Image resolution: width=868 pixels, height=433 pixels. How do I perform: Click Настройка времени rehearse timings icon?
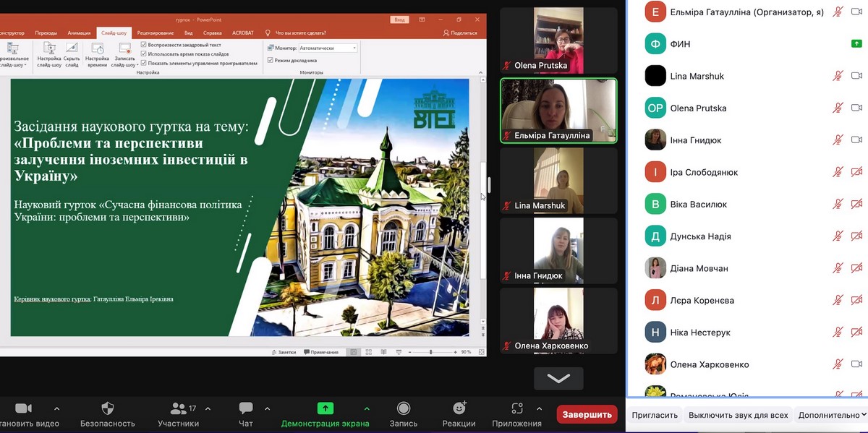[x=97, y=51]
